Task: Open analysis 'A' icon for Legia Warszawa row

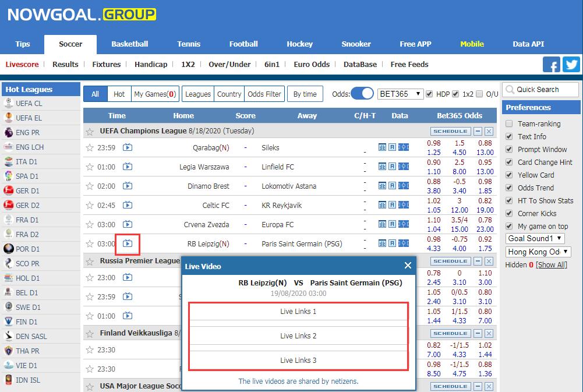Action: point(393,166)
